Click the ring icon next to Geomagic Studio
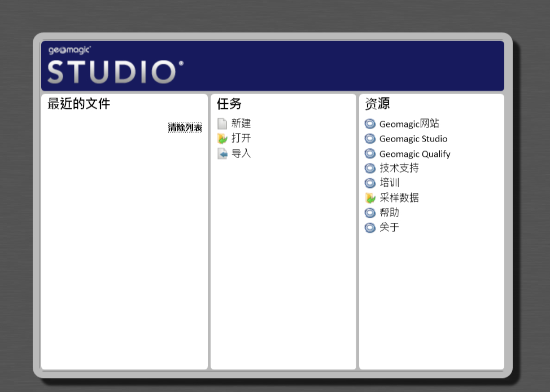Image resolution: width=550 pixels, height=392 pixels. pyautogui.click(x=370, y=139)
